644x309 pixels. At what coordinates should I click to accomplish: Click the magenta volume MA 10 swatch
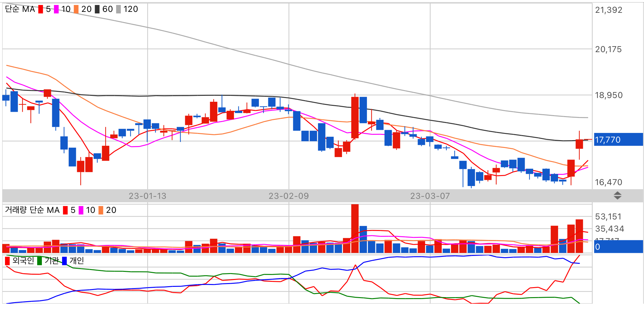(81, 210)
